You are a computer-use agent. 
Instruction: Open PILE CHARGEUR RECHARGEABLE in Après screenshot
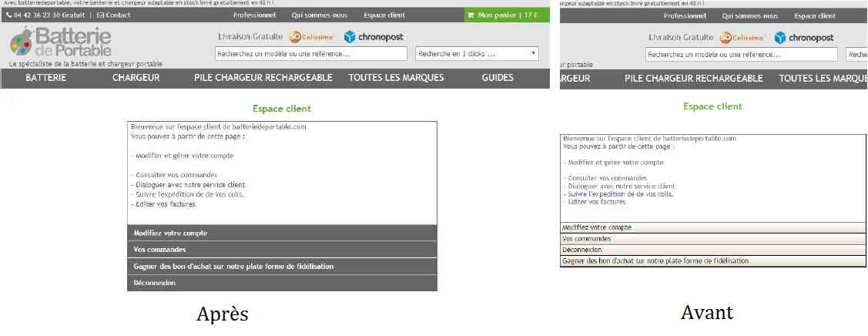[263, 78]
